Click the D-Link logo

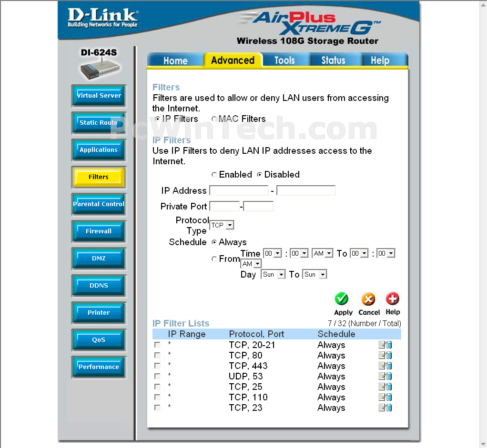pos(102,18)
